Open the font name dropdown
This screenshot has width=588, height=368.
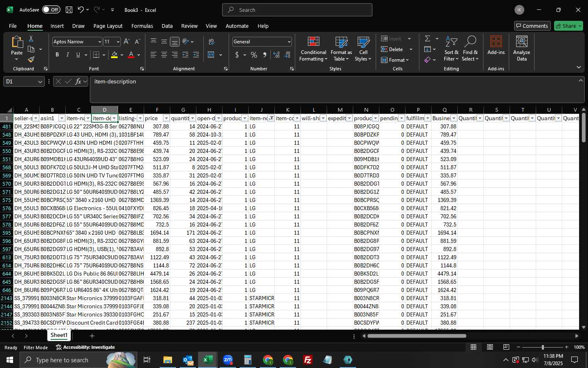point(99,42)
